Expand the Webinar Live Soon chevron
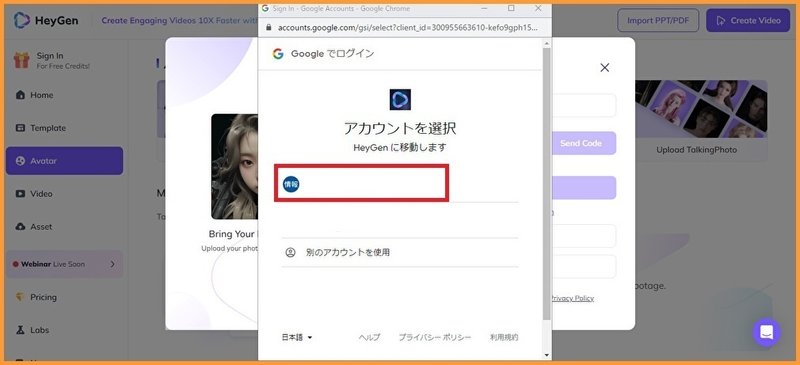This screenshot has width=800, height=365. [x=113, y=264]
